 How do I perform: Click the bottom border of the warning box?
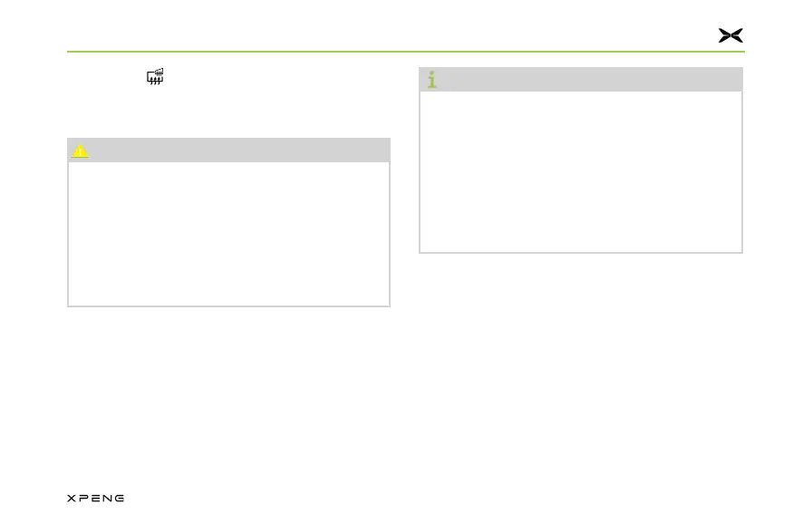228,306
